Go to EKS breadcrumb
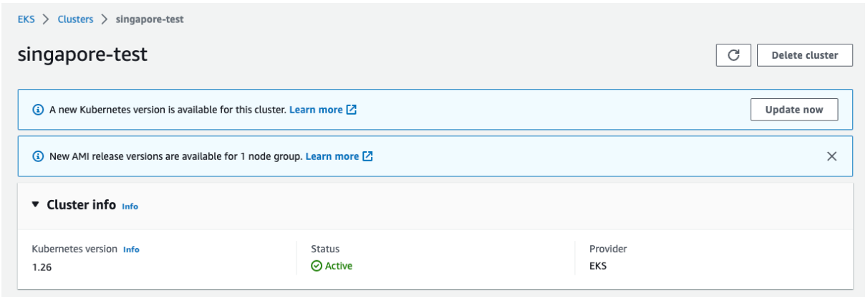Viewport: 868px width, 299px height. 26,19
